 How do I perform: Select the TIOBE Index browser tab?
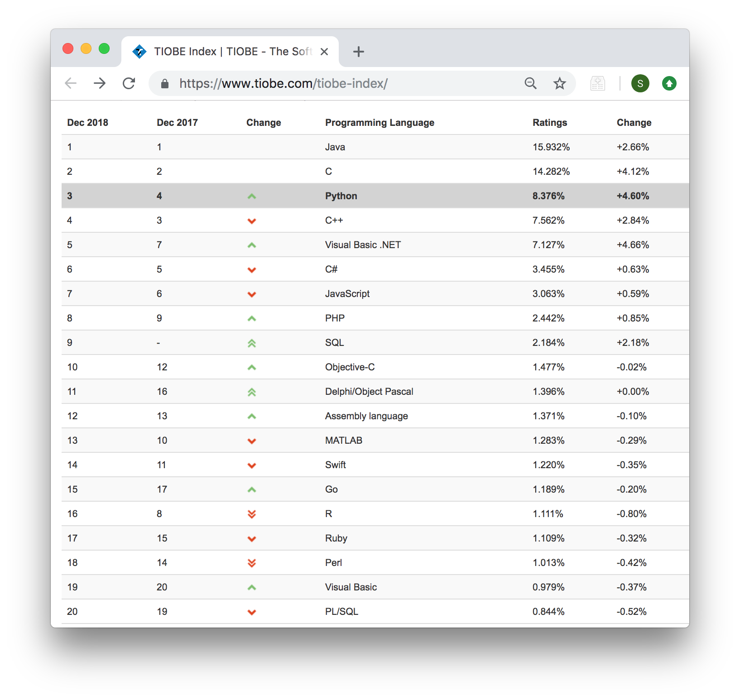point(230,52)
